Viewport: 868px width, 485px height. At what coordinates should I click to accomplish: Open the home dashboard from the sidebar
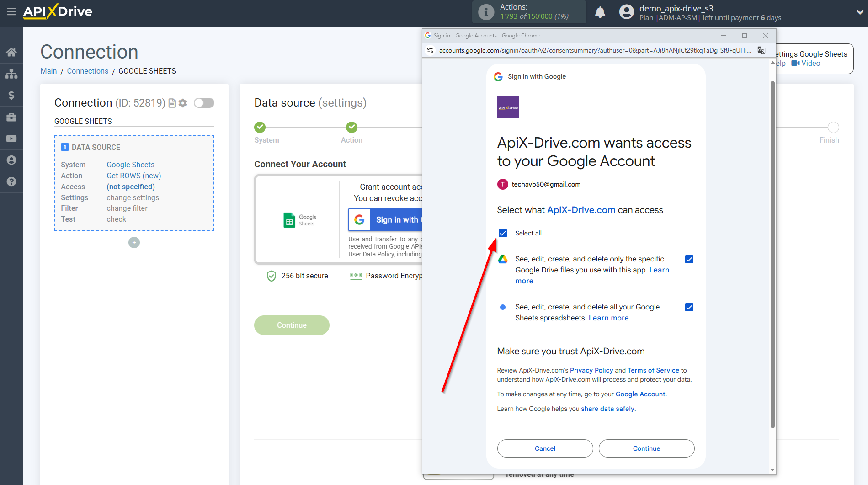click(x=11, y=52)
